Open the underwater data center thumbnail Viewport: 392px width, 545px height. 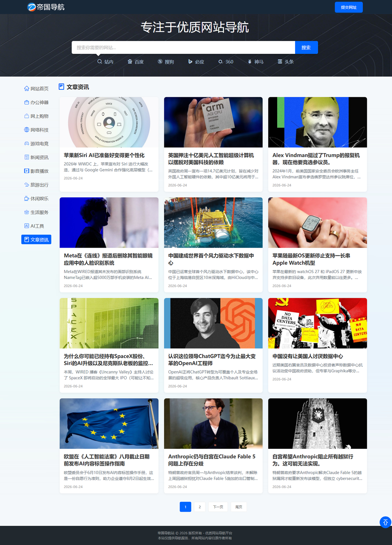pyautogui.click(x=213, y=222)
